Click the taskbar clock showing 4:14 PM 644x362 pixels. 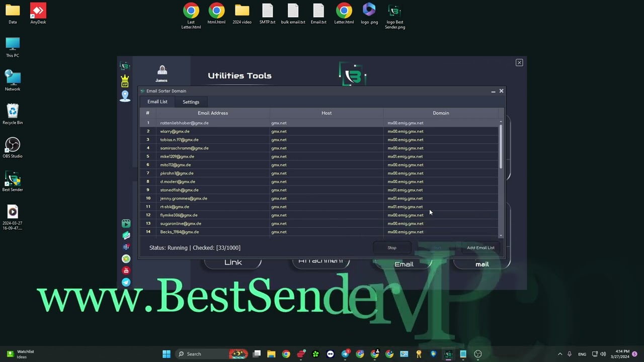pyautogui.click(x=620, y=354)
